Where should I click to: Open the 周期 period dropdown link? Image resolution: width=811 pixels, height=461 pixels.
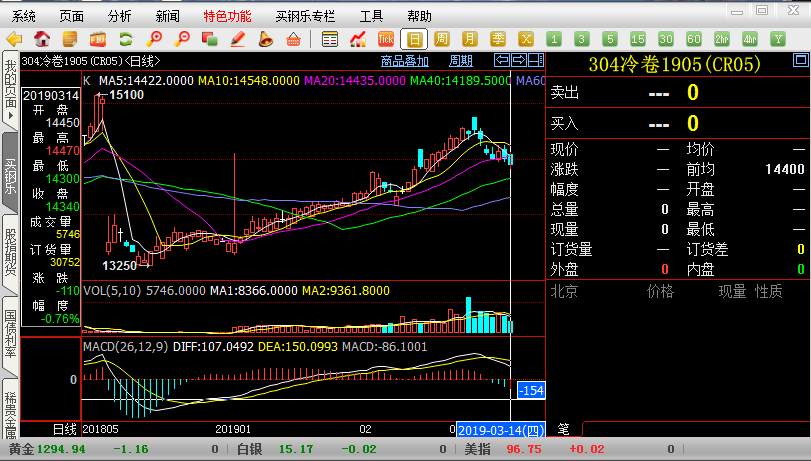pos(461,60)
